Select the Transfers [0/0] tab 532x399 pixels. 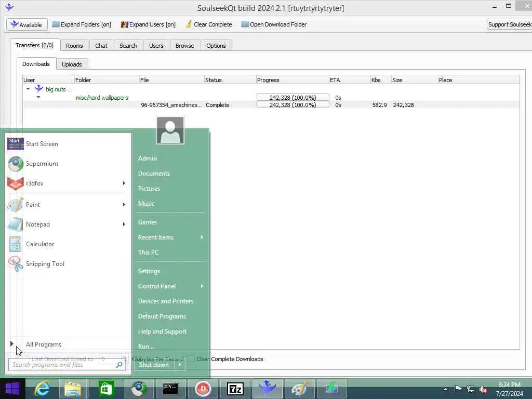35,45
